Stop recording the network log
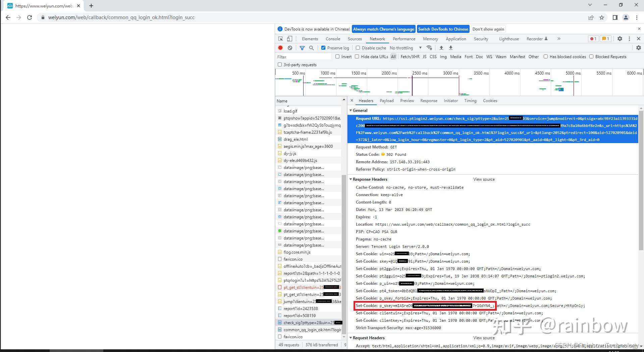Image resolution: width=644 pixels, height=352 pixels. point(280,48)
